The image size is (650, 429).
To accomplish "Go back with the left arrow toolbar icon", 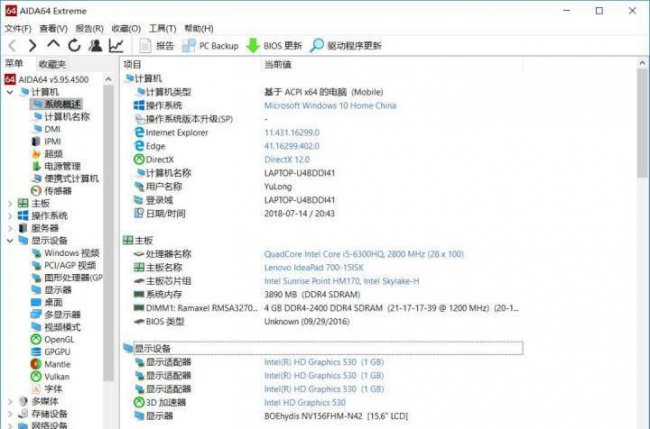I will coord(12,46).
